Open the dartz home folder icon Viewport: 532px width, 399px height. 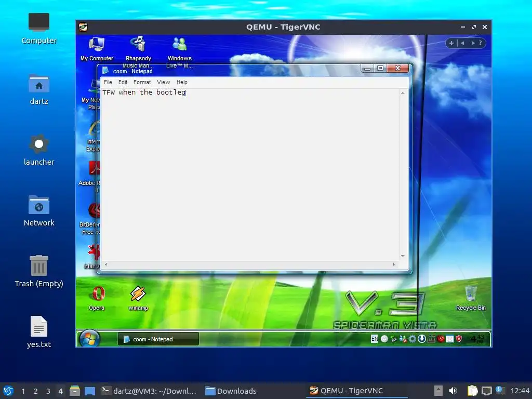(x=39, y=89)
